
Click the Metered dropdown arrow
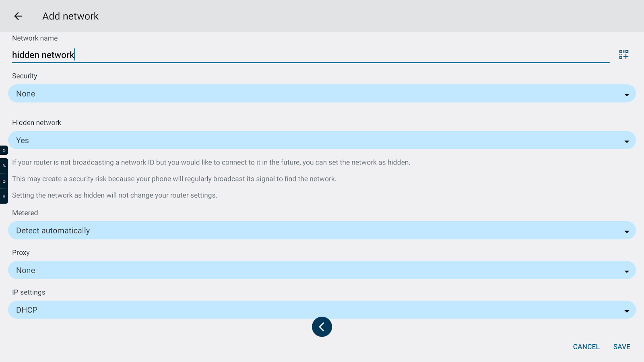[x=626, y=232]
